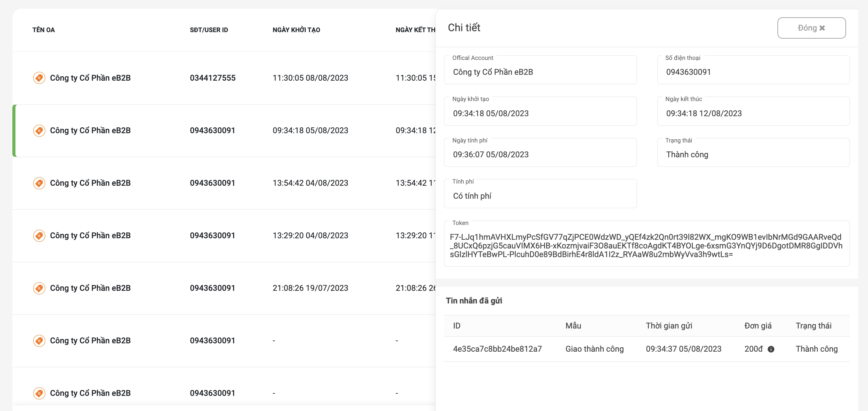Click the TÊN OA column header
Image resolution: width=868 pixels, height=411 pixels.
coord(44,30)
